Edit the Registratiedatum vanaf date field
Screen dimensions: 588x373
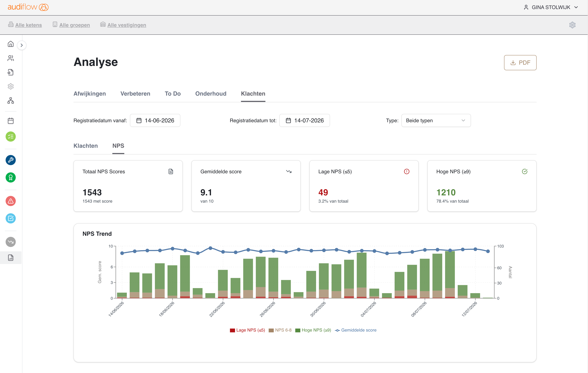tap(155, 121)
